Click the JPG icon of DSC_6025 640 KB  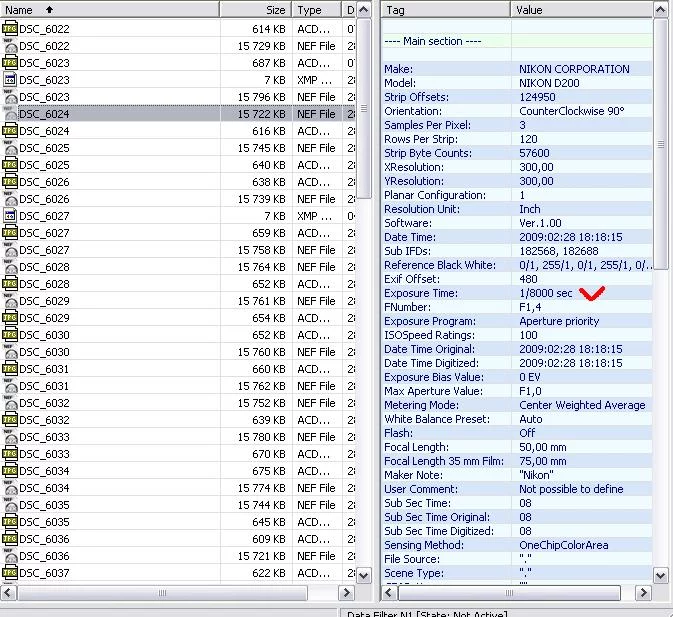click(x=10, y=165)
